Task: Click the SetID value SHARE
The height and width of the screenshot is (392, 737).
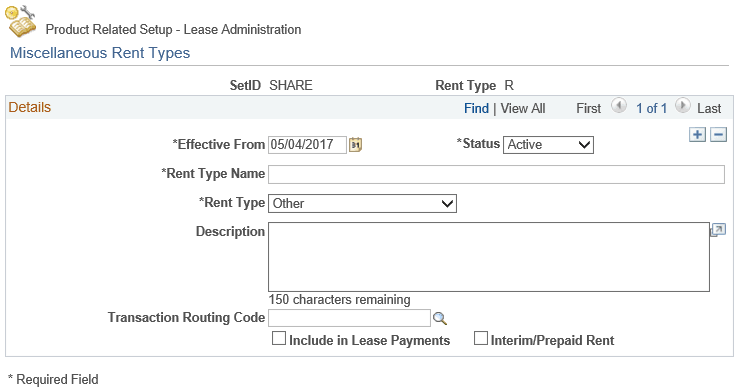Action: tap(291, 86)
